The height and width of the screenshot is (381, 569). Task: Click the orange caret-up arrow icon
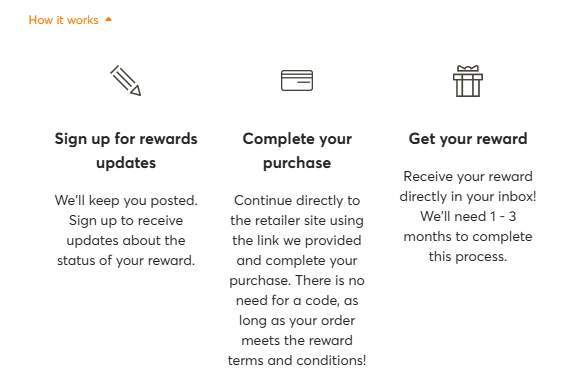[108, 19]
